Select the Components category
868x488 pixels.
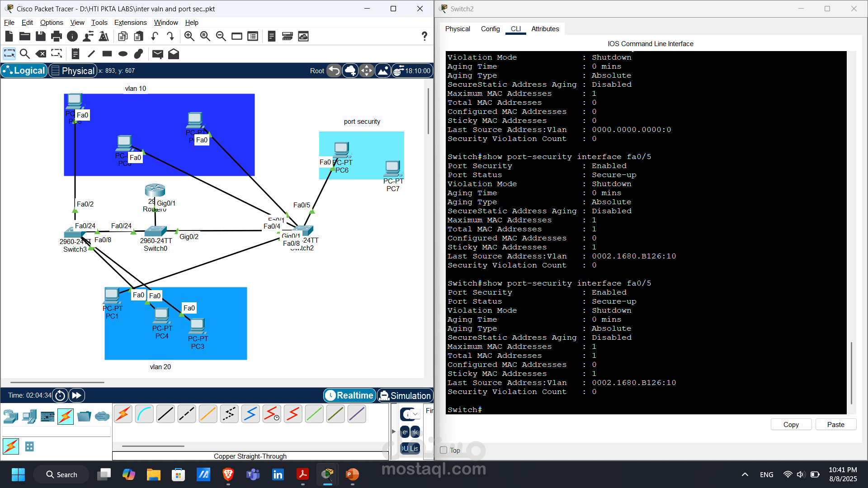(47, 416)
